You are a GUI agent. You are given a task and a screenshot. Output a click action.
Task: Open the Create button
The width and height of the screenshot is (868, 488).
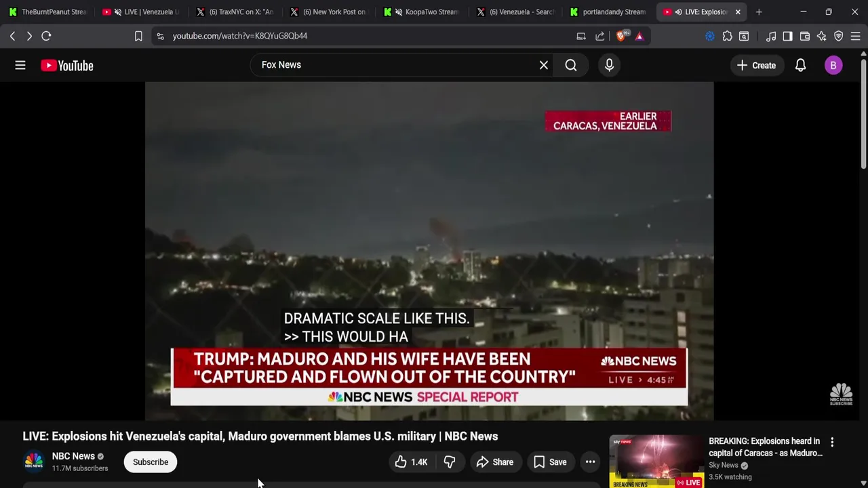[756, 65]
